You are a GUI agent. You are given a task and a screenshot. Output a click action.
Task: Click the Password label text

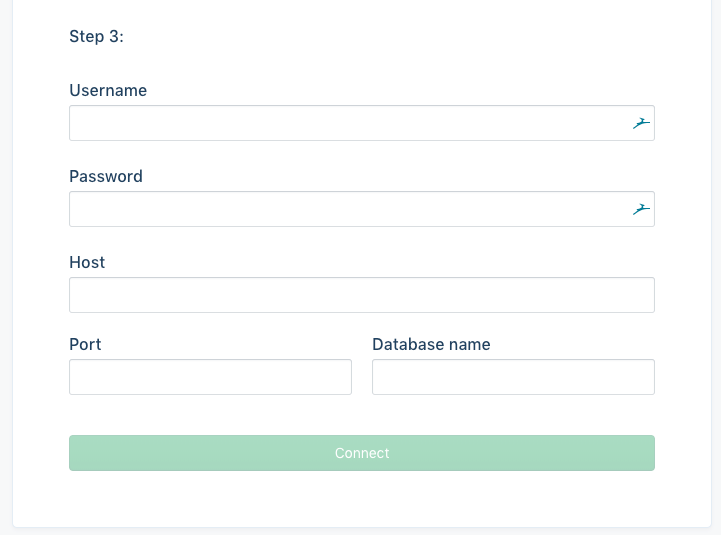tap(106, 176)
